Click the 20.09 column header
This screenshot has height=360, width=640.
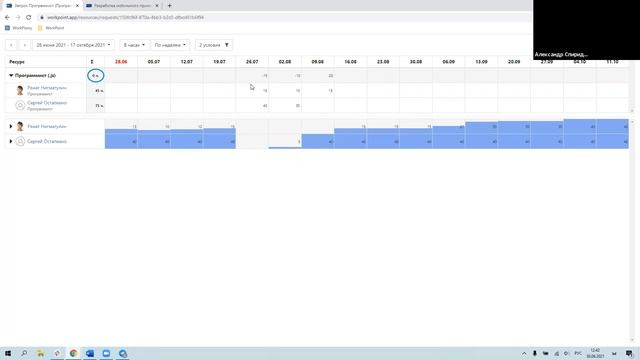(514, 62)
